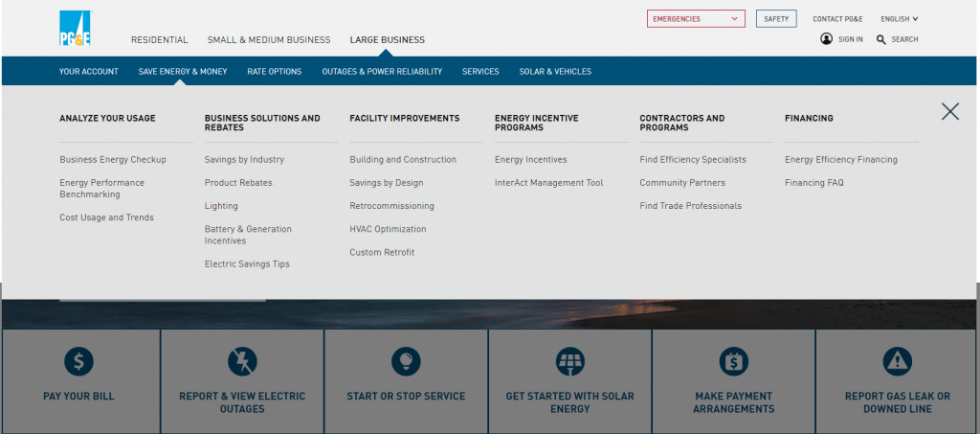Open Building and Construction link
Image resolution: width=980 pixels, height=434 pixels.
[x=403, y=159]
